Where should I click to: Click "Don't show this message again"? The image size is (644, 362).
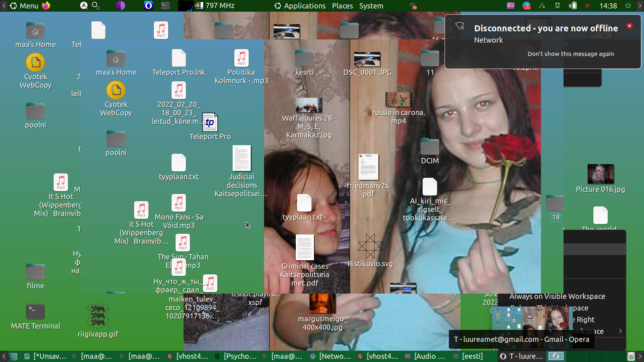click(x=570, y=54)
